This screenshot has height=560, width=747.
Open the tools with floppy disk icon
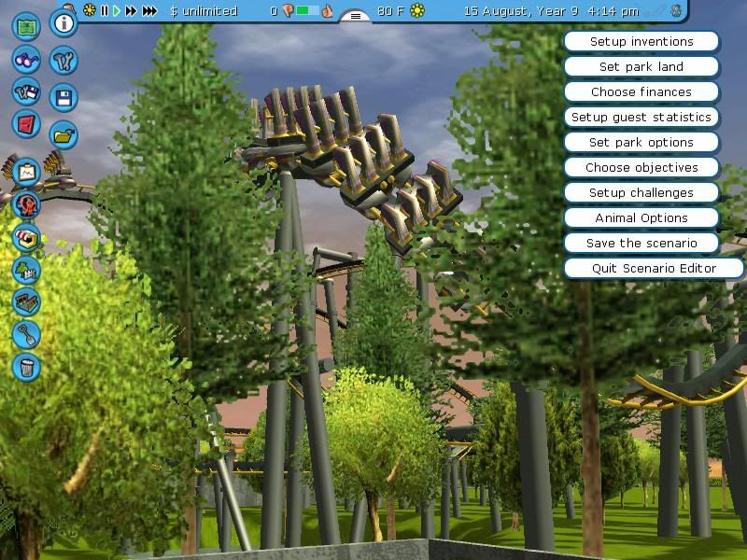26,91
